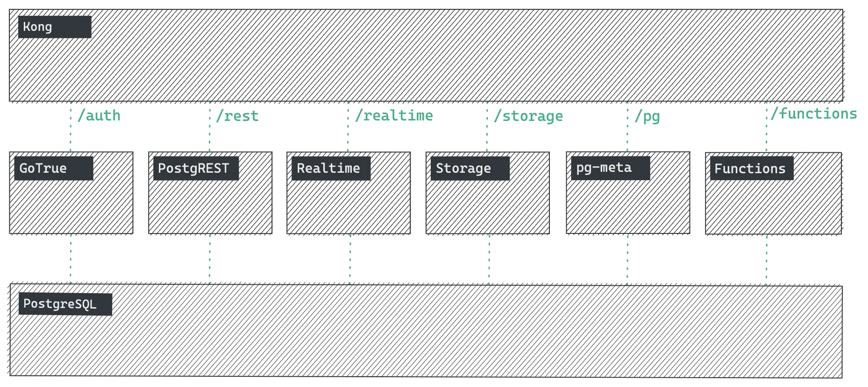
Task: Click the /storage route label
Action: click(528, 116)
